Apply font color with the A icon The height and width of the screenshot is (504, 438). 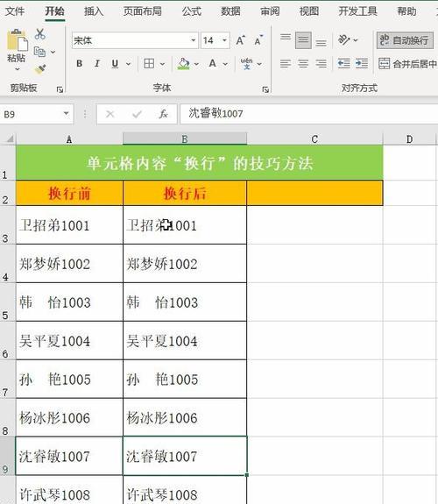pyautogui.click(x=212, y=63)
